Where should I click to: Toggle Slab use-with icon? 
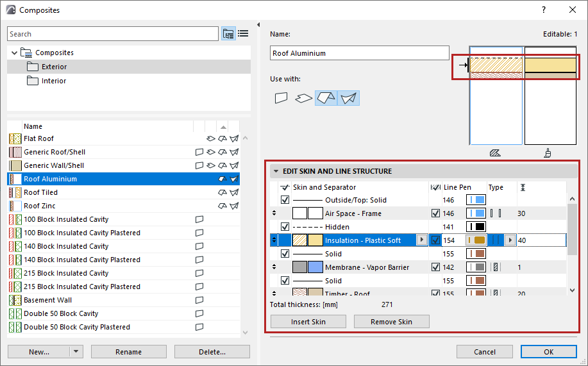tap(304, 98)
